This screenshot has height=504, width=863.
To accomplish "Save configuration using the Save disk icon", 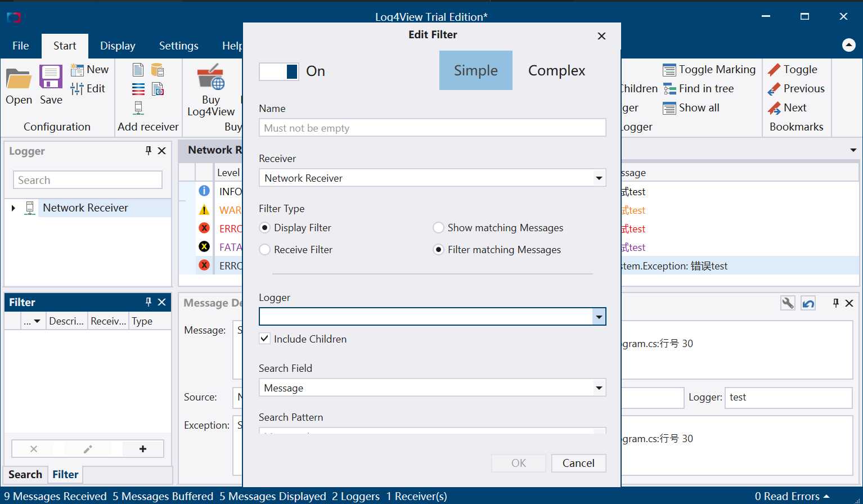I will point(51,78).
